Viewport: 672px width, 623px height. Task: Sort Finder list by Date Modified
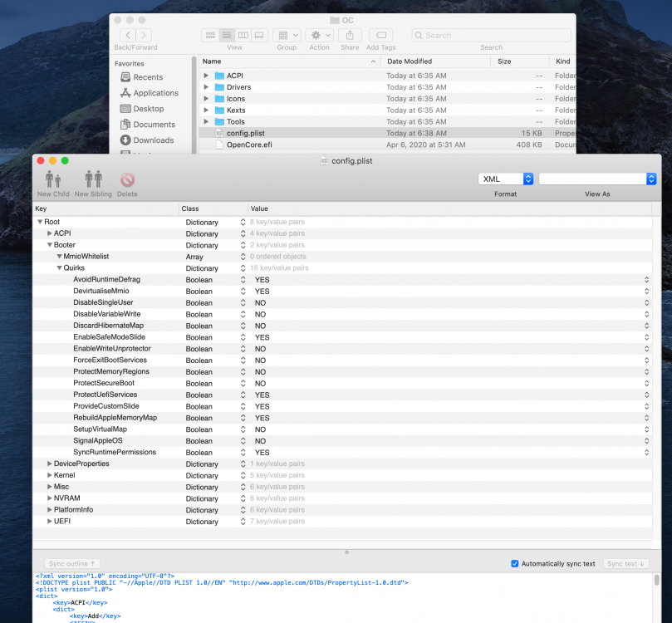pyautogui.click(x=434, y=61)
